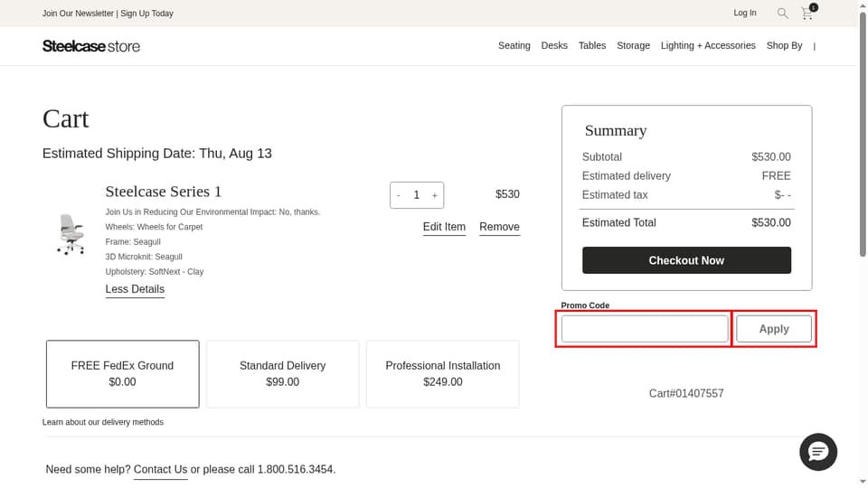This screenshot has width=868, height=488.
Task: Open the shopping cart icon
Action: coord(808,12)
